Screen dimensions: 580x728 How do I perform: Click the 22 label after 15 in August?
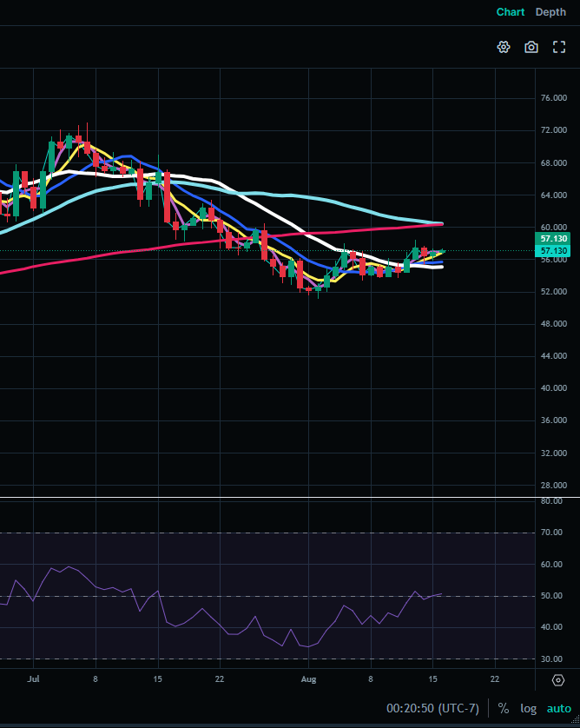click(495, 678)
